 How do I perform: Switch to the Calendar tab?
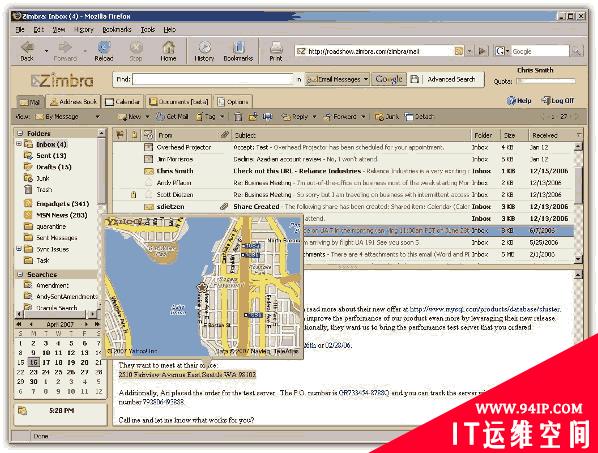[123, 102]
